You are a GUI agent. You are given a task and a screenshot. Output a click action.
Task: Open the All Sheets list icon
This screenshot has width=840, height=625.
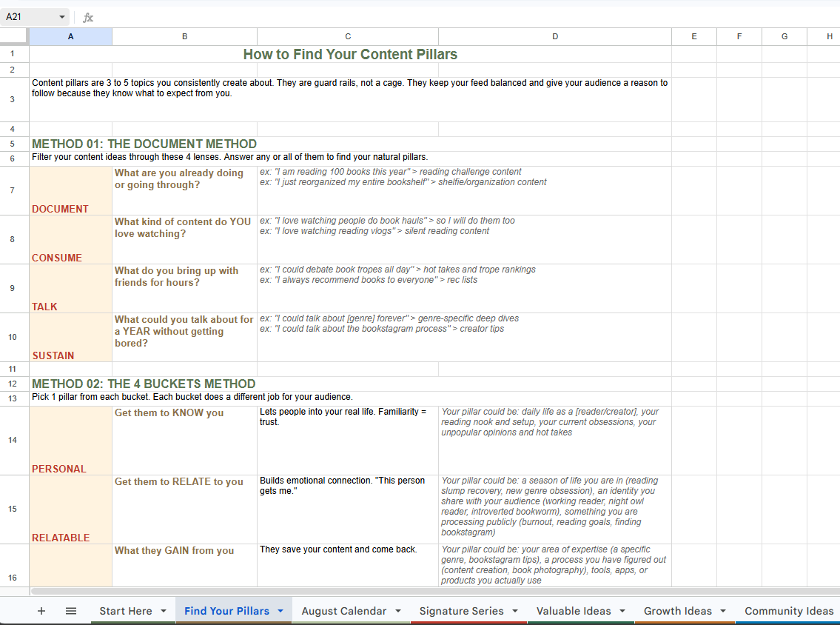(x=71, y=610)
